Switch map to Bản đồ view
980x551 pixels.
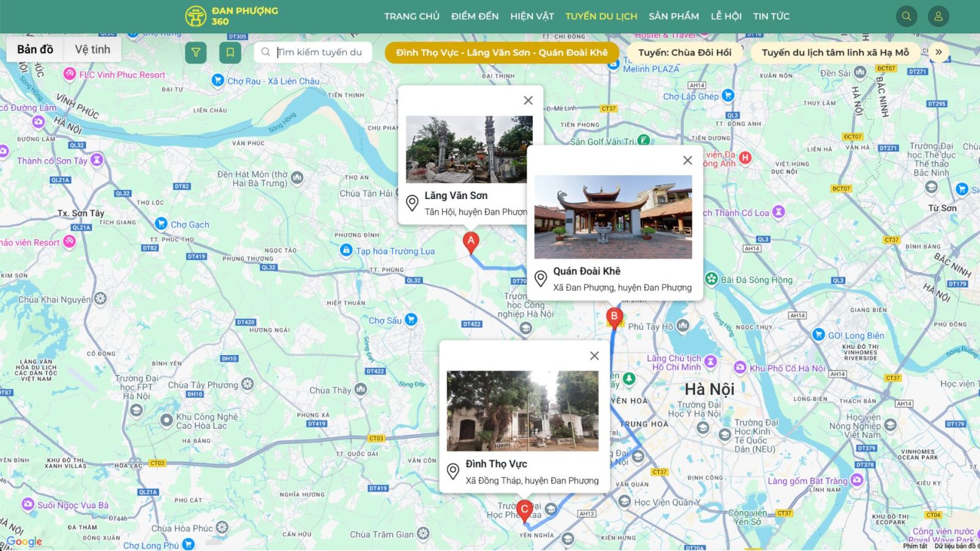click(x=35, y=50)
